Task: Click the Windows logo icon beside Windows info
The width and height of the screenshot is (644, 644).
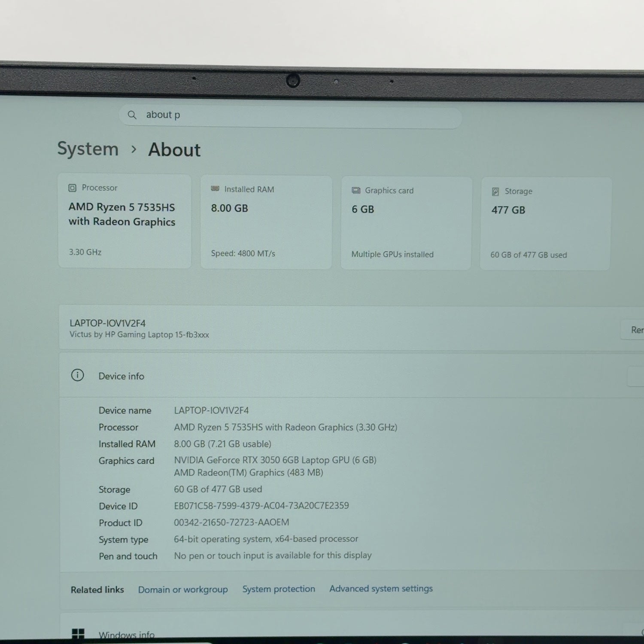Action: (x=78, y=634)
